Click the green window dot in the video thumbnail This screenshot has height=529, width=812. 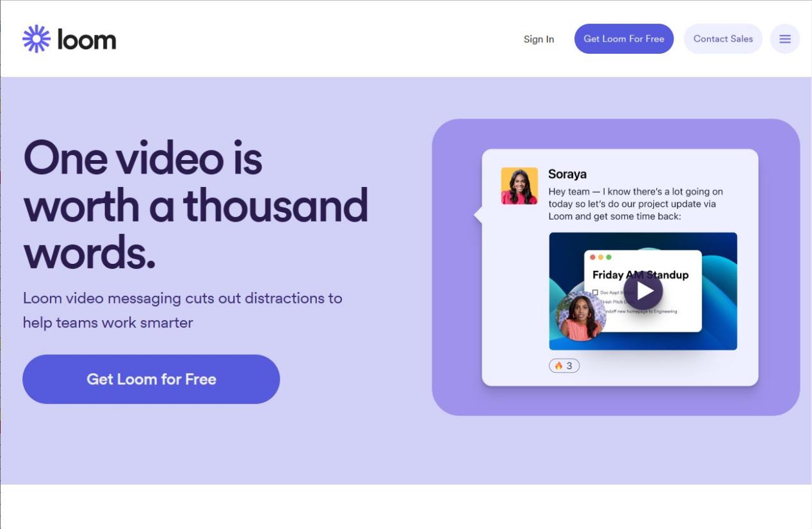click(608, 257)
